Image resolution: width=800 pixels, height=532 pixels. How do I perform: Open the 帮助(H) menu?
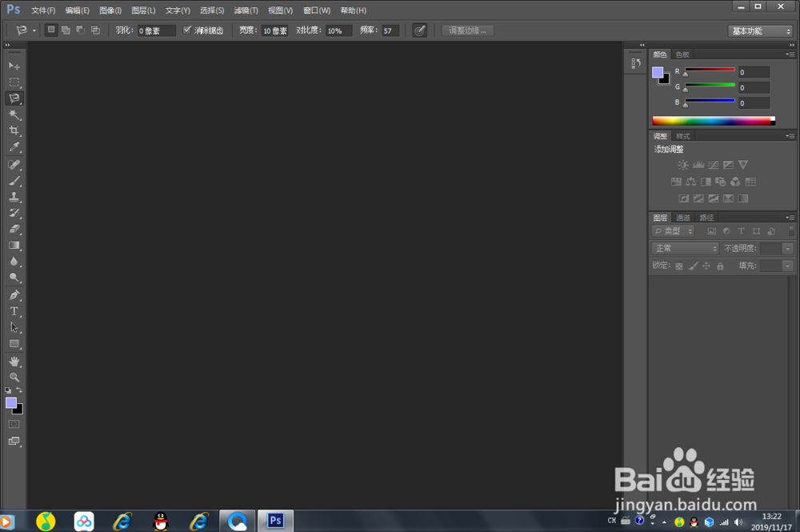[x=353, y=10]
